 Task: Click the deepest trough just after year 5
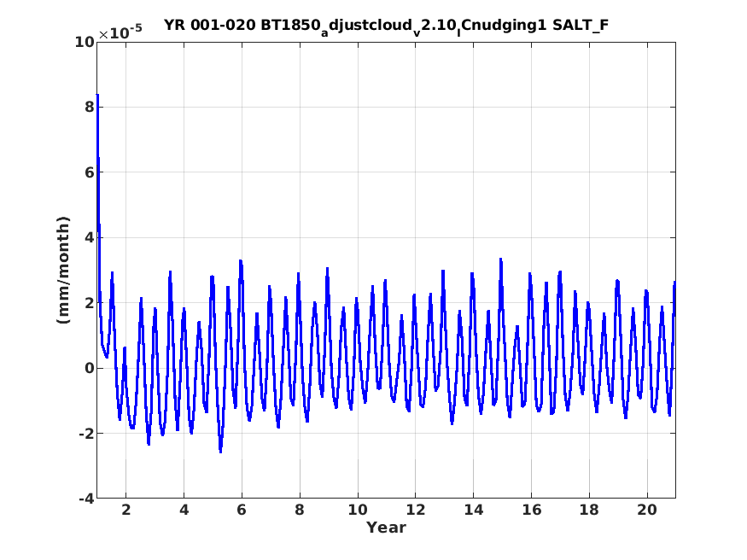tap(220, 451)
